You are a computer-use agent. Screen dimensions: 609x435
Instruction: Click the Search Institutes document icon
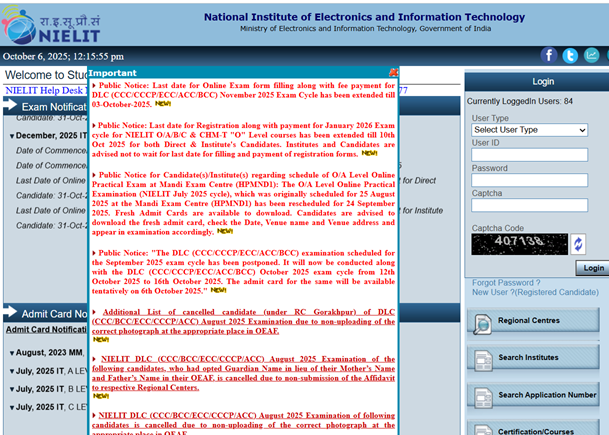pos(481,358)
